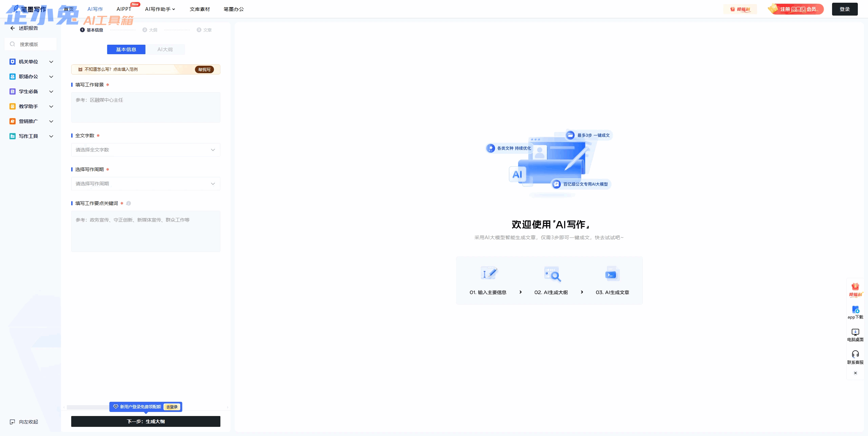Click the 抢福利 badge in the top bar
Image resolution: width=868 pixels, height=436 pixels.
tap(740, 9)
